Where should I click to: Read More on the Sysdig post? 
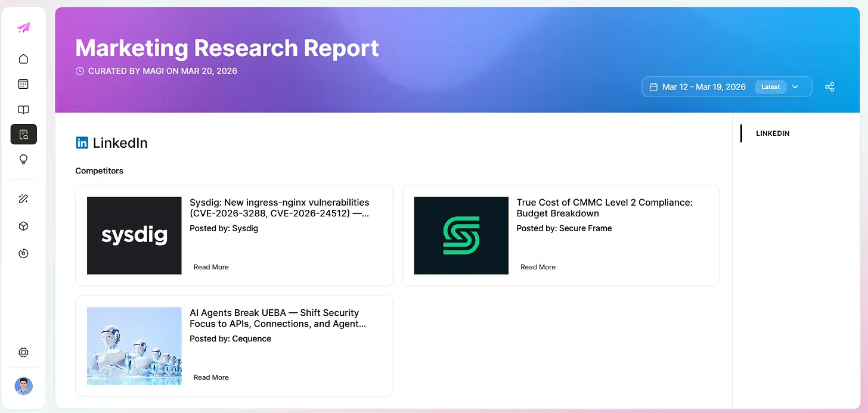tap(211, 267)
